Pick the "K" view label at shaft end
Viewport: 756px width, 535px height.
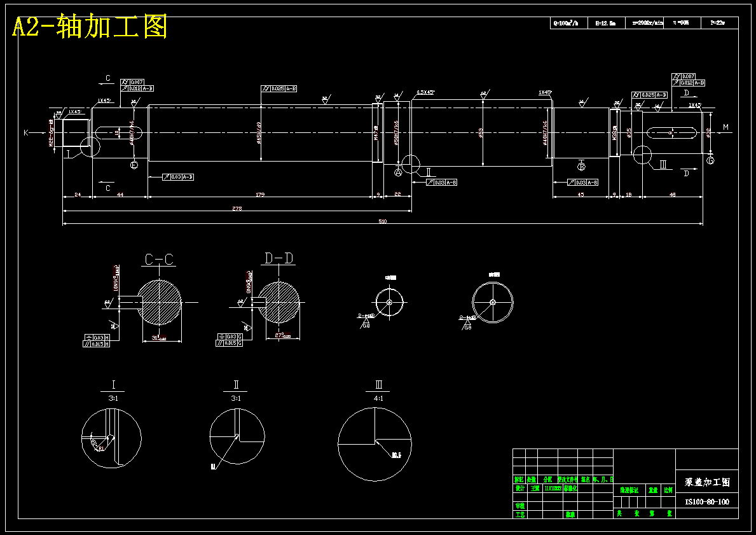(x=26, y=133)
